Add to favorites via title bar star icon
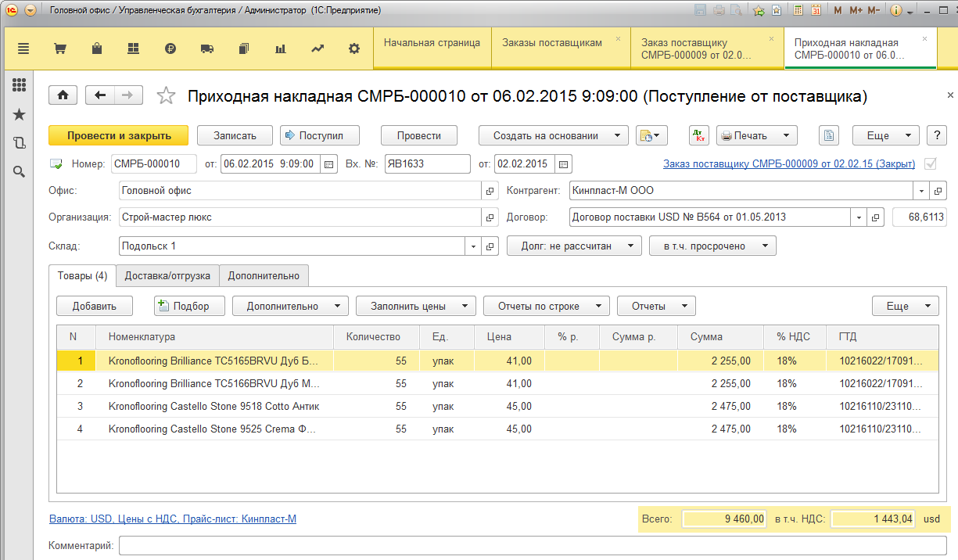 coord(759,11)
